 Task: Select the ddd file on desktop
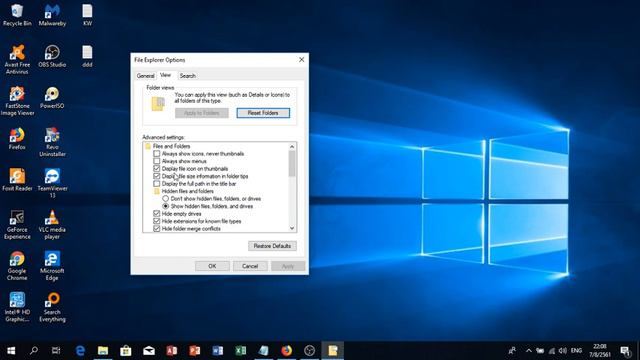click(x=87, y=56)
